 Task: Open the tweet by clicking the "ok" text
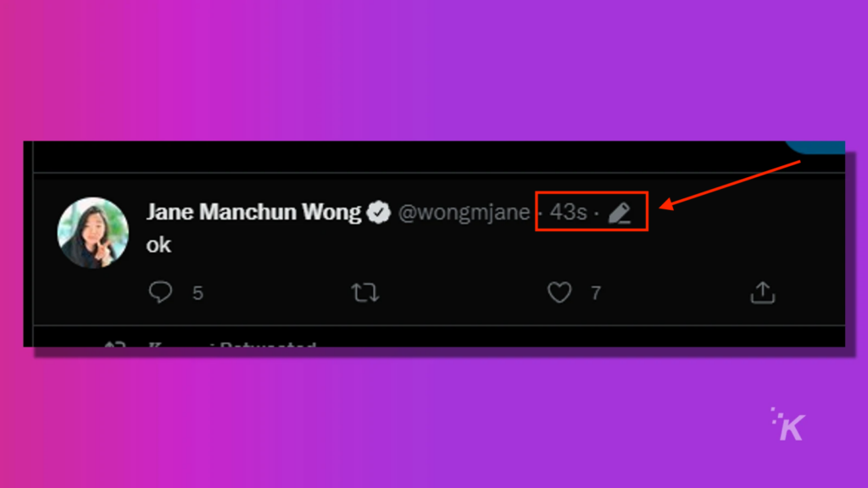click(159, 245)
